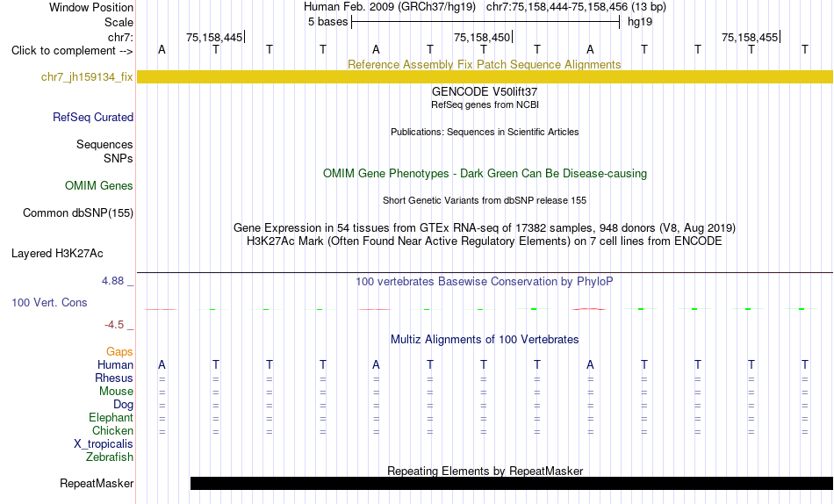Screen dimensions: 834x504
Task: Click '100 vertebrates Basewise Conservation by PhyloP' title
Action: [x=485, y=282]
